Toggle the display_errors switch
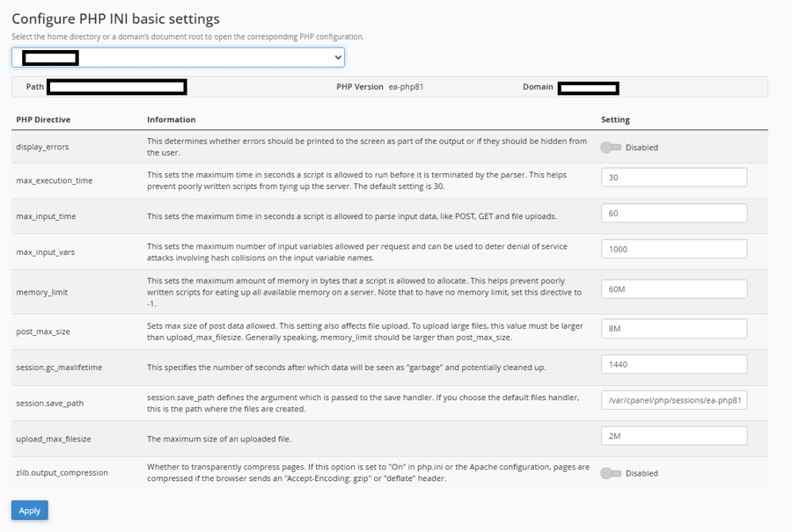The image size is (792, 532). tap(611, 148)
